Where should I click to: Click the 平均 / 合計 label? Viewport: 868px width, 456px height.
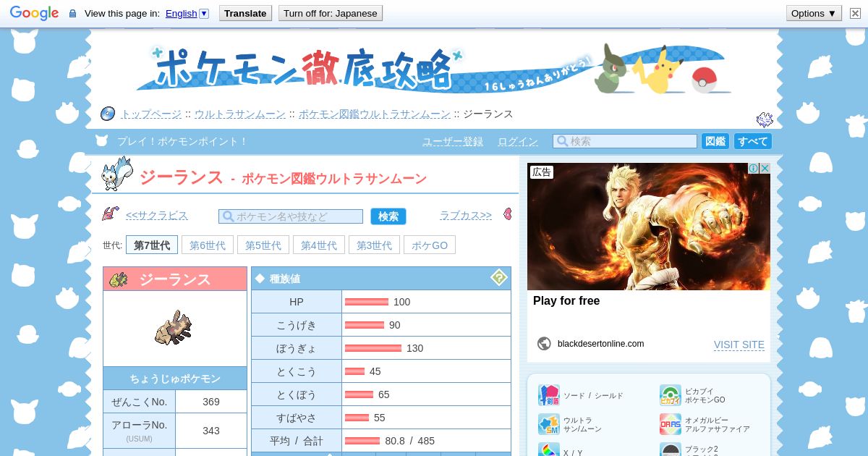[297, 441]
